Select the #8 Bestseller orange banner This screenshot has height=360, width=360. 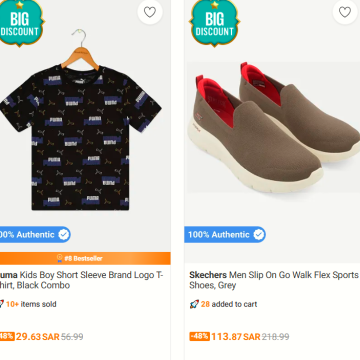(85, 258)
